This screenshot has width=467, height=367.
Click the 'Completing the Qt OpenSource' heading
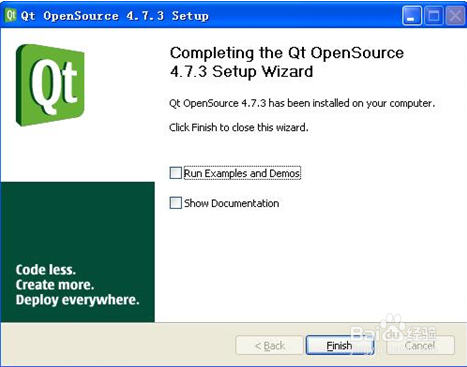287,53
